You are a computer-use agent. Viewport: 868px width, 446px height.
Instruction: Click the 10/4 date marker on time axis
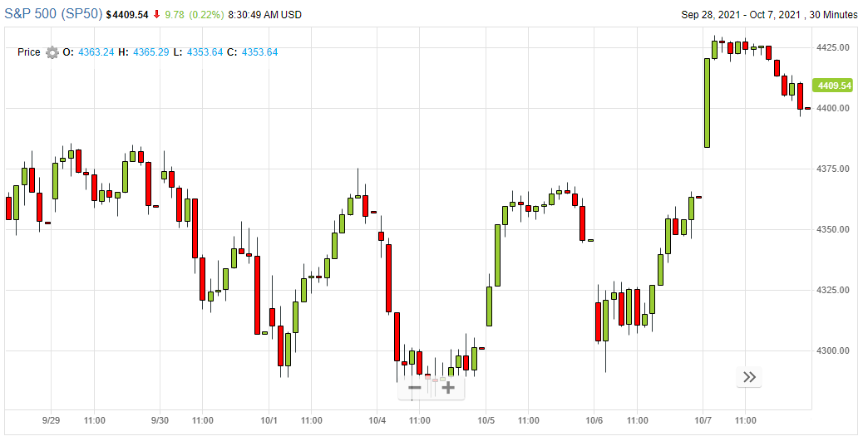[377, 420]
